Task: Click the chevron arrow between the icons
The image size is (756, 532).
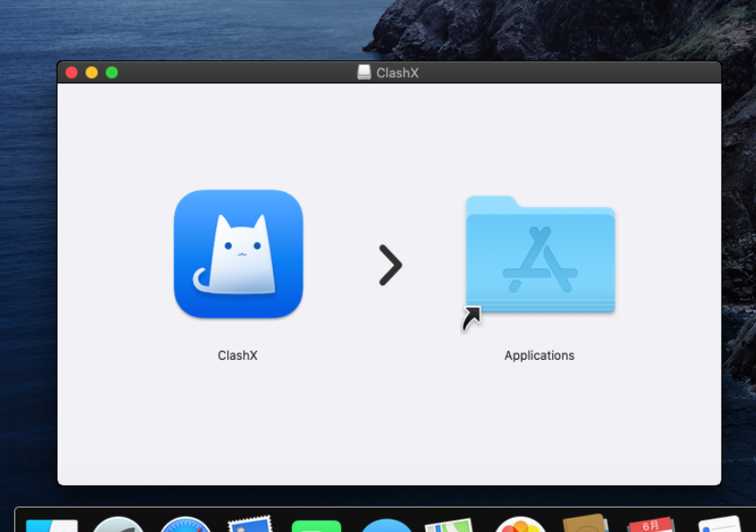Action: pyautogui.click(x=390, y=265)
